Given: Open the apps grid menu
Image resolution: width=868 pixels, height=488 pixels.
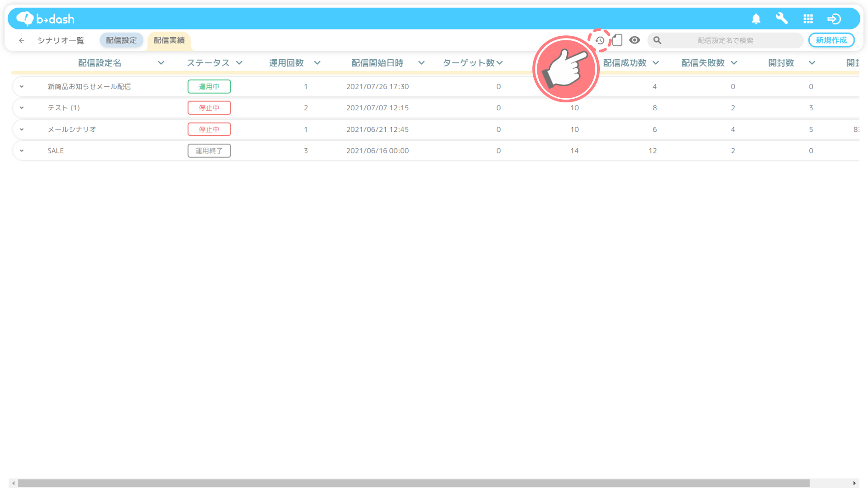Looking at the screenshot, I should point(808,19).
